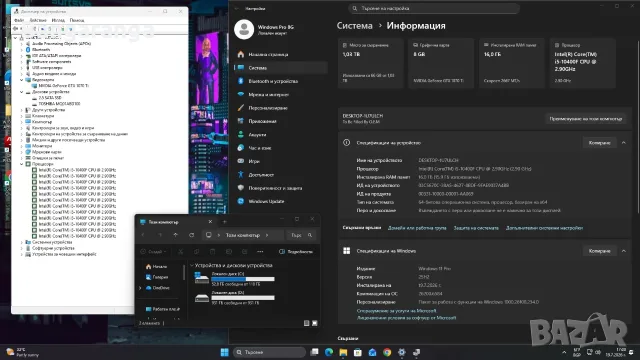Open Home in Explorer navigation pane
This screenshot has height=360, width=640.
click(156, 267)
